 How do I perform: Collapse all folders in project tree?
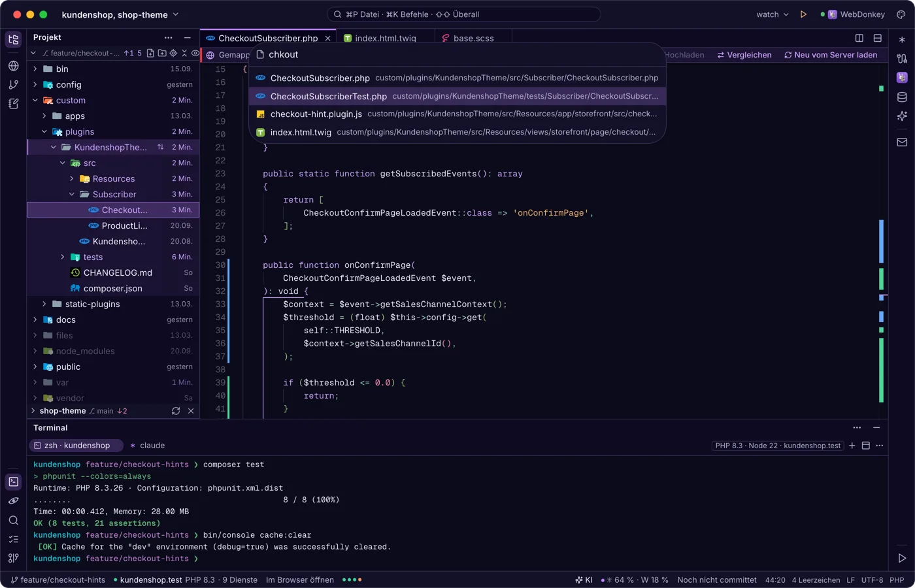pos(184,53)
